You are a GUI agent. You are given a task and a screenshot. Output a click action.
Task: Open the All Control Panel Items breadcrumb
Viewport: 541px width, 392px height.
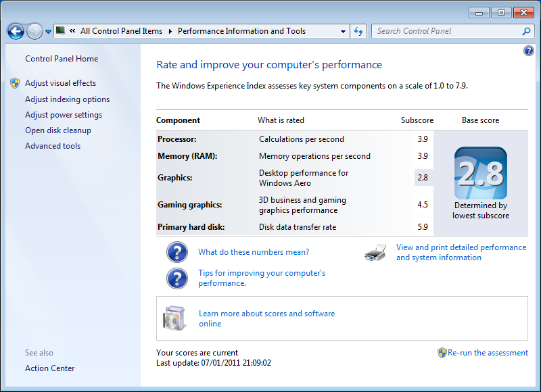pos(122,31)
